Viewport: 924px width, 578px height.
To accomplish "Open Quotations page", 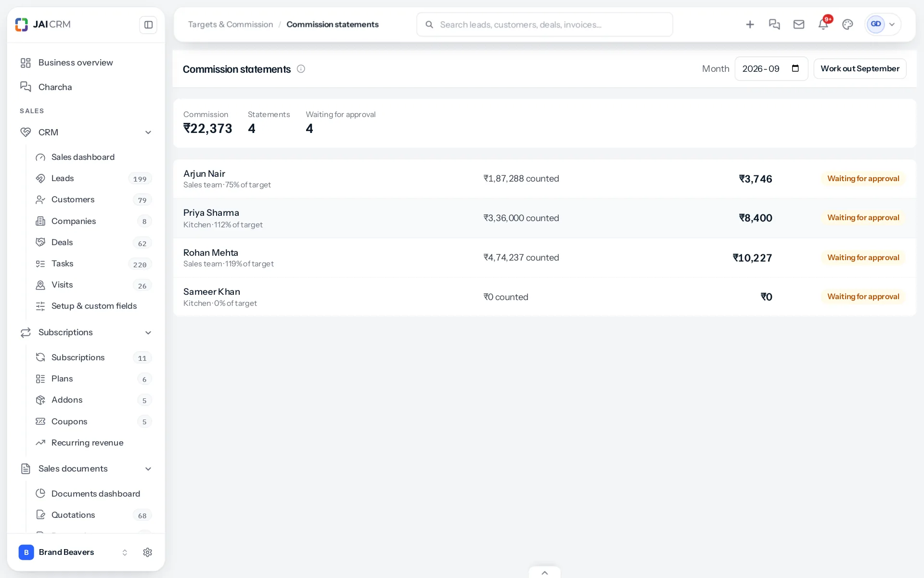I will tap(93, 515).
